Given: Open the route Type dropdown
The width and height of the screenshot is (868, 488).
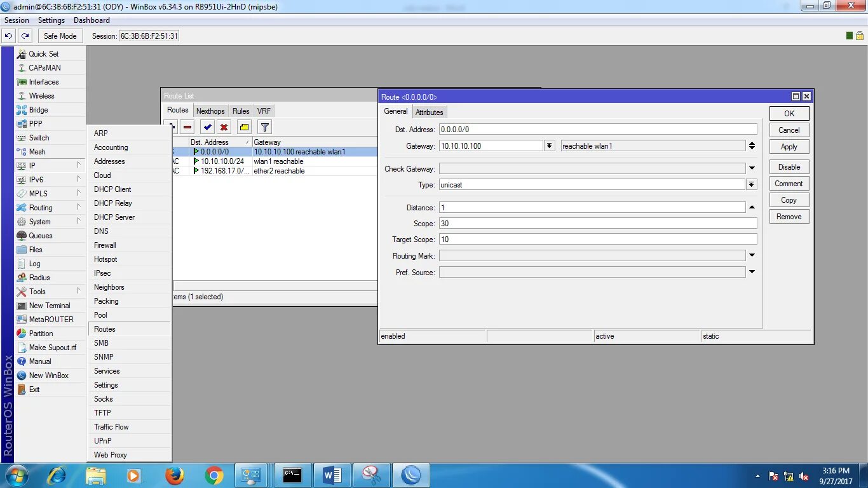Looking at the screenshot, I should [752, 184].
